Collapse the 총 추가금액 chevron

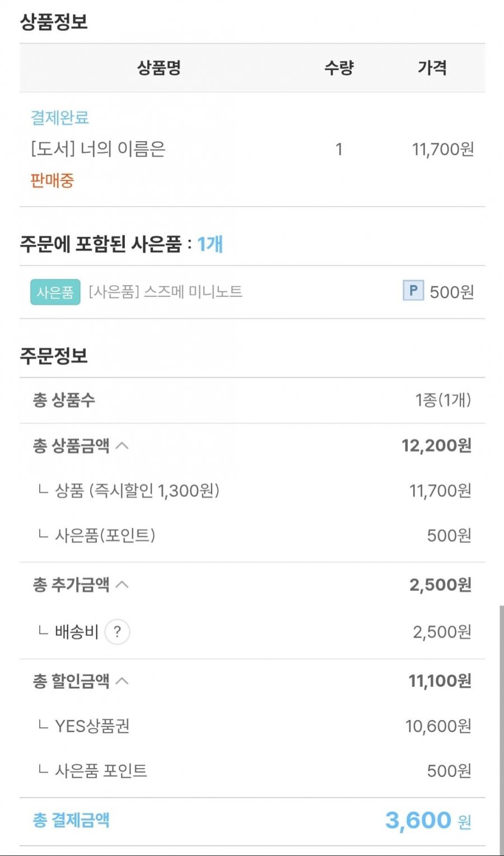click(x=122, y=584)
